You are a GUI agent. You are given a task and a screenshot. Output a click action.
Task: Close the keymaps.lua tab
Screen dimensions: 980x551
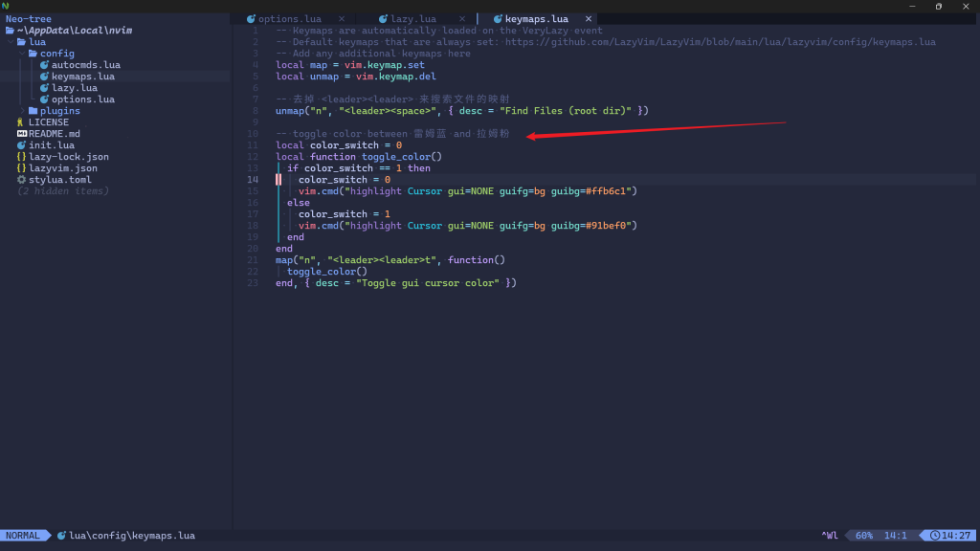pyautogui.click(x=589, y=18)
